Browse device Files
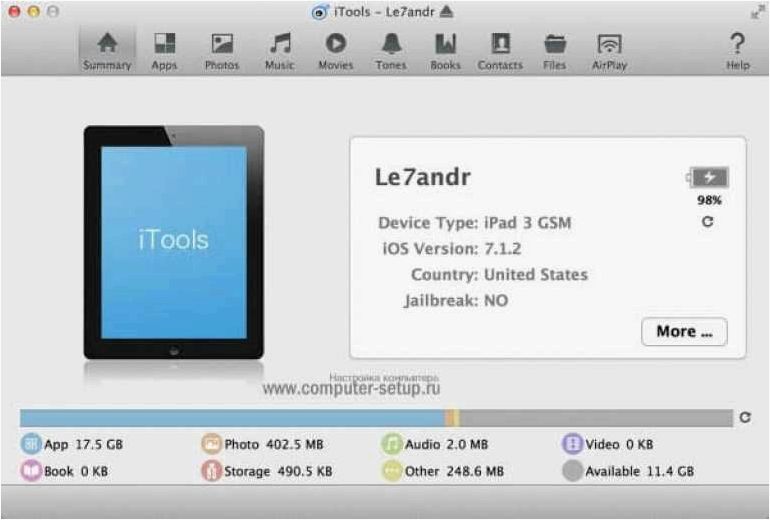770x520 pixels. (x=555, y=52)
